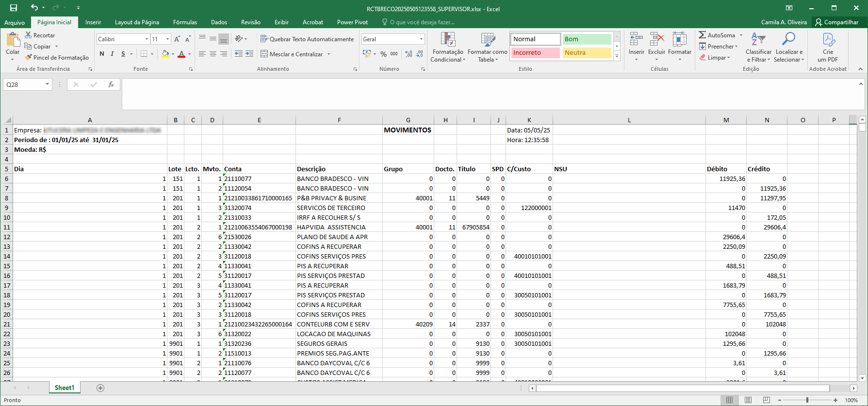Viewport: 868px width, 406px height.
Task: Toggle italic (I) formatting
Action: click(x=112, y=54)
